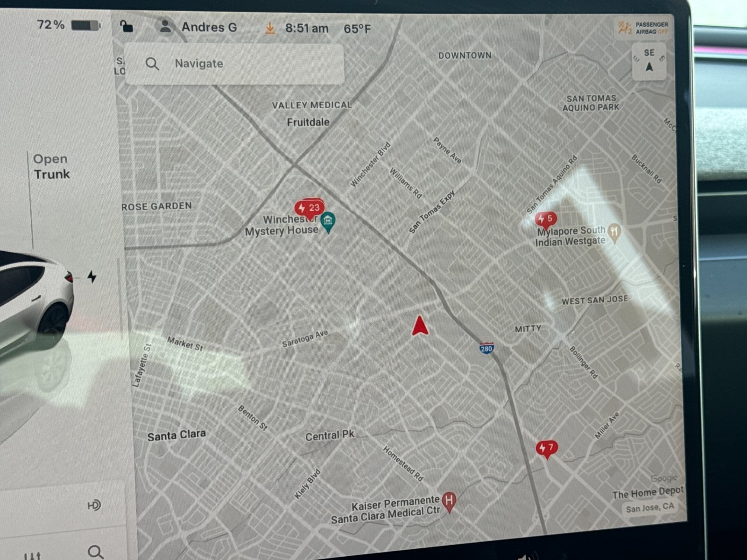This screenshot has width=747, height=560.
Task: Tap the I-280 highway shield
Action: (486, 348)
